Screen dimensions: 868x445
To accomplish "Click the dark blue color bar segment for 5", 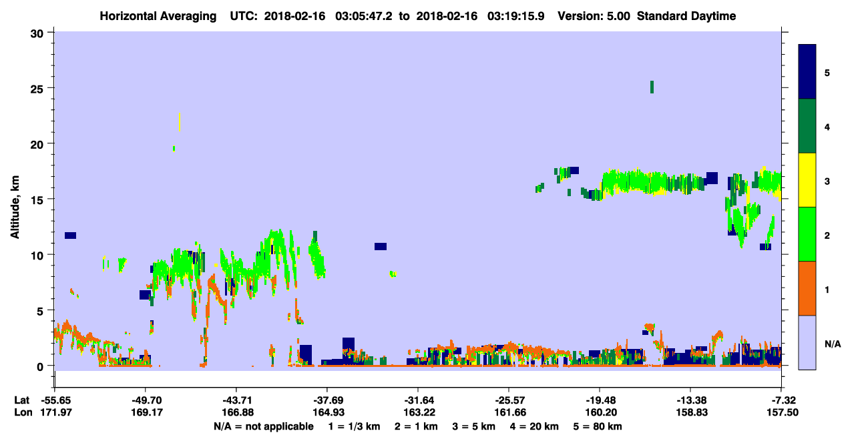I will pos(807,72).
